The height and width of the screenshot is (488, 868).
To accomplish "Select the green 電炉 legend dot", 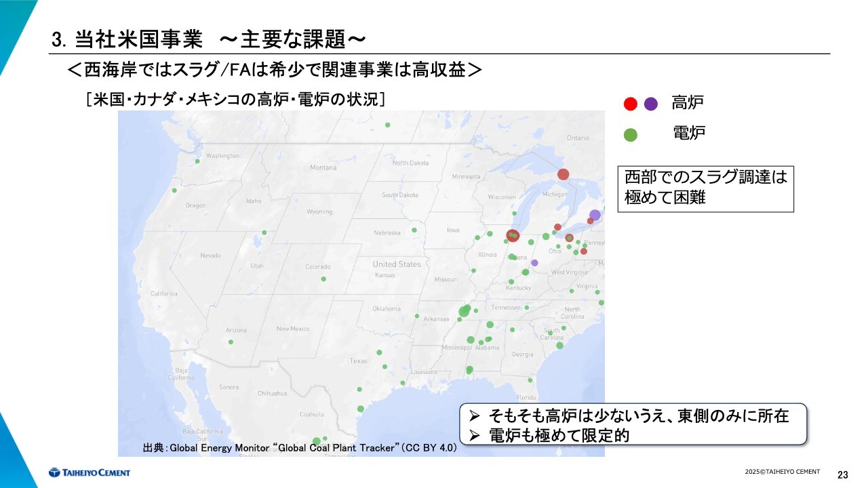I will click(631, 134).
